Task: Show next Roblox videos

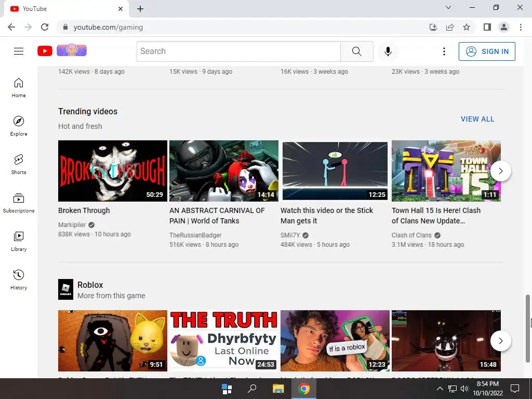Action: (x=501, y=341)
